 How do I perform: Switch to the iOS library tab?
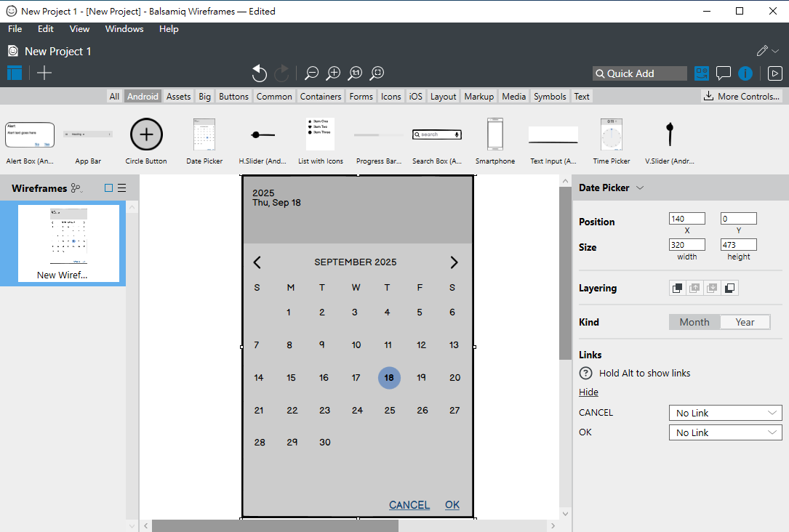[x=416, y=96]
